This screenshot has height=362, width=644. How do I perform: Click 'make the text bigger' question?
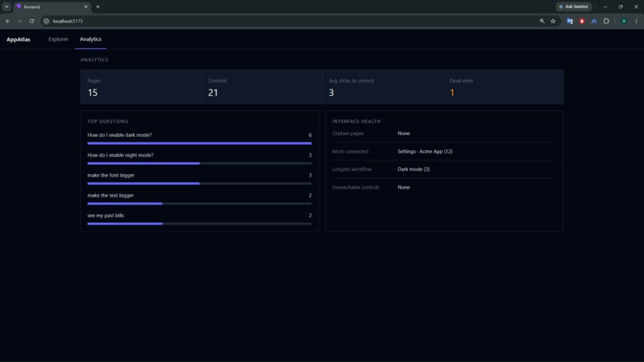110,195
